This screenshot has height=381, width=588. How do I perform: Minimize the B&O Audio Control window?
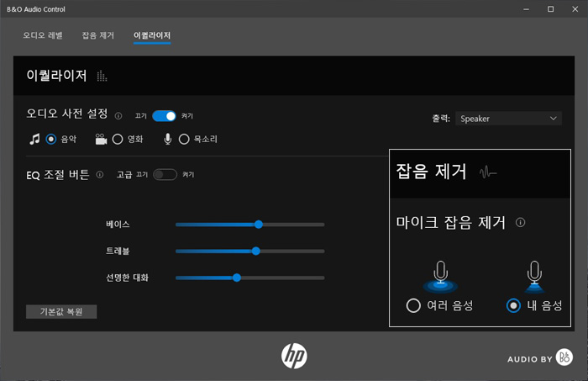click(526, 9)
